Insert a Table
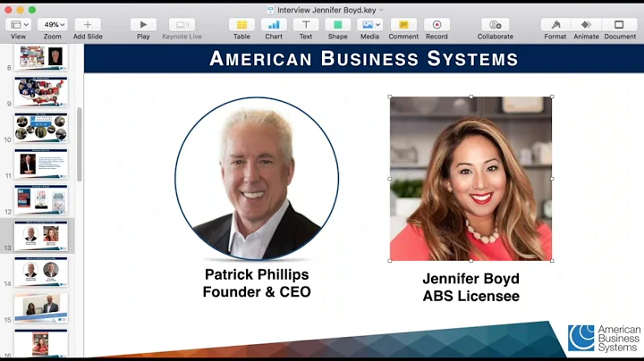Image resolution: width=644 pixels, height=361 pixels. [241, 25]
